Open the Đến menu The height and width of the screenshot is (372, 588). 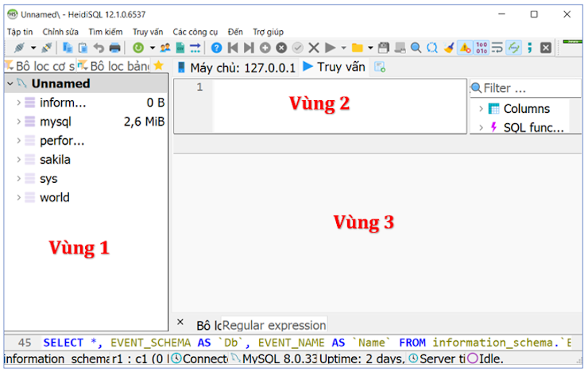point(235,32)
